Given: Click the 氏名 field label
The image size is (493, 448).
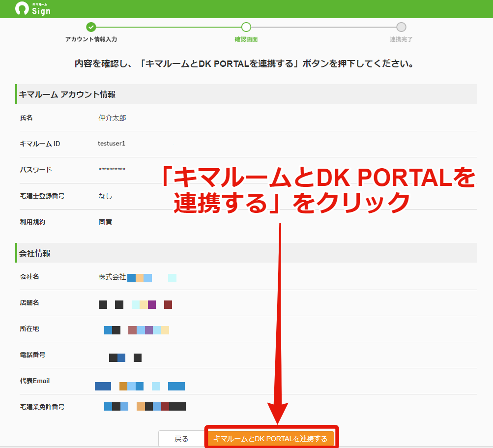Looking at the screenshot, I should (26, 118).
